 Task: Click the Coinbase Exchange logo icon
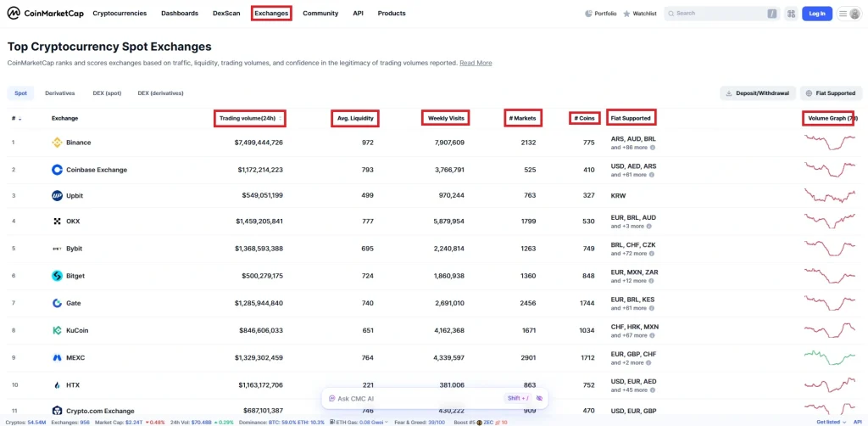tap(57, 170)
